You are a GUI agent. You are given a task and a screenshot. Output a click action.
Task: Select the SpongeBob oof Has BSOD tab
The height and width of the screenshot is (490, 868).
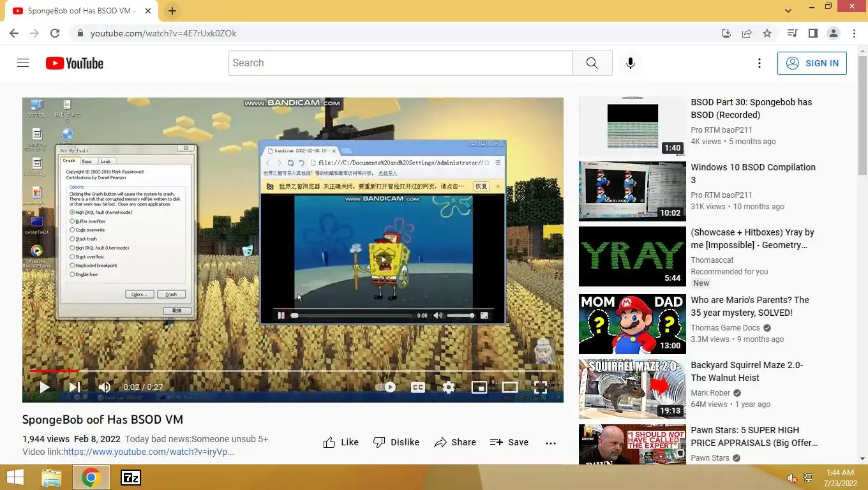80,11
